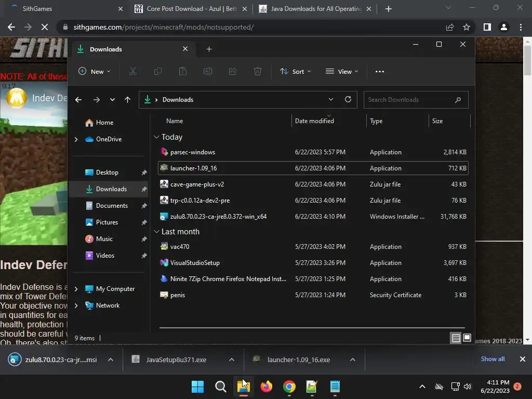Switch to Core Post Download Azul tab
The image size is (532, 399).
pyautogui.click(x=191, y=9)
